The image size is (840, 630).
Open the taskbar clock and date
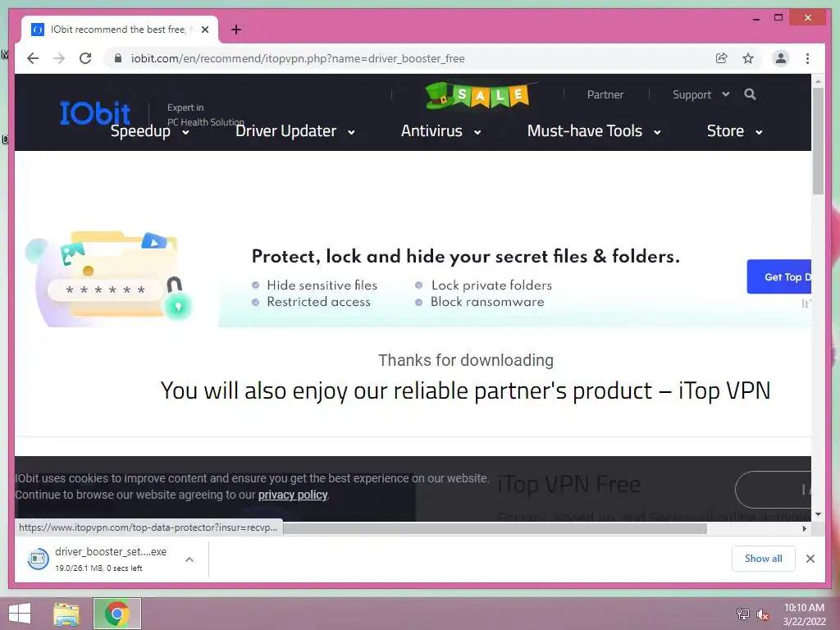804,614
